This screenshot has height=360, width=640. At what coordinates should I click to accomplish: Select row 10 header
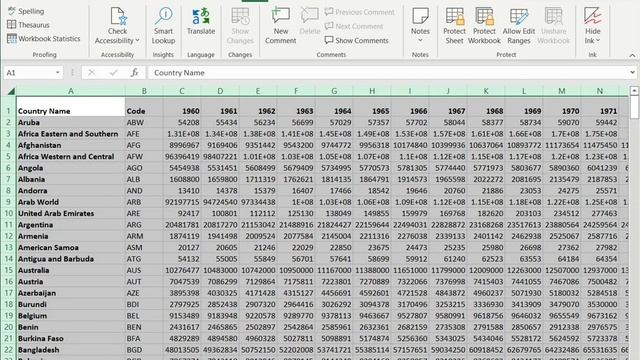pos(8,213)
